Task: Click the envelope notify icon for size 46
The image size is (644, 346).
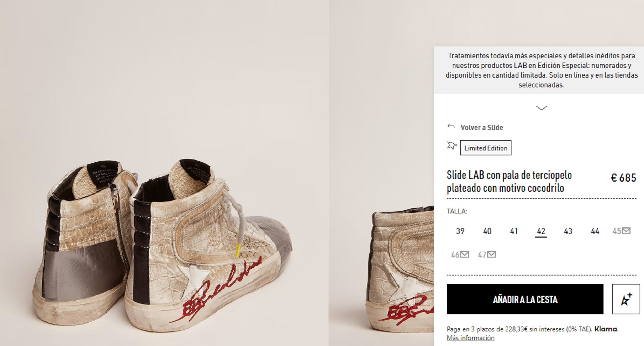Action: (x=465, y=255)
